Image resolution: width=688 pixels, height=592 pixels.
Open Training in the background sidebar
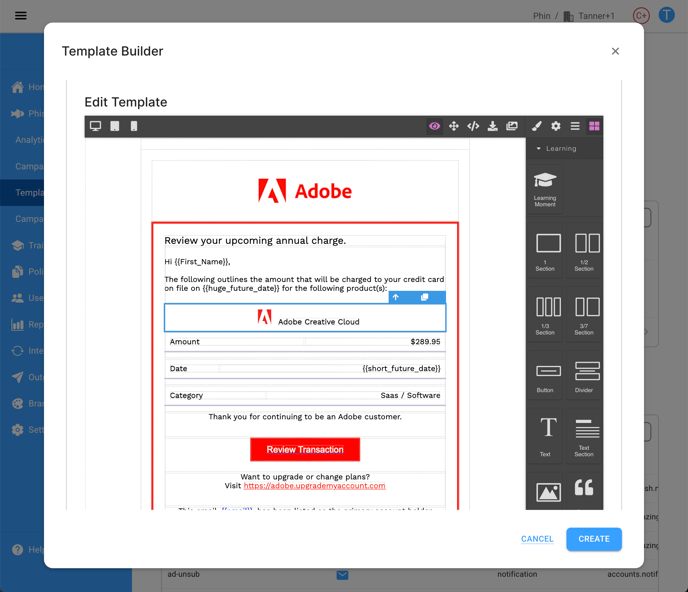27,245
